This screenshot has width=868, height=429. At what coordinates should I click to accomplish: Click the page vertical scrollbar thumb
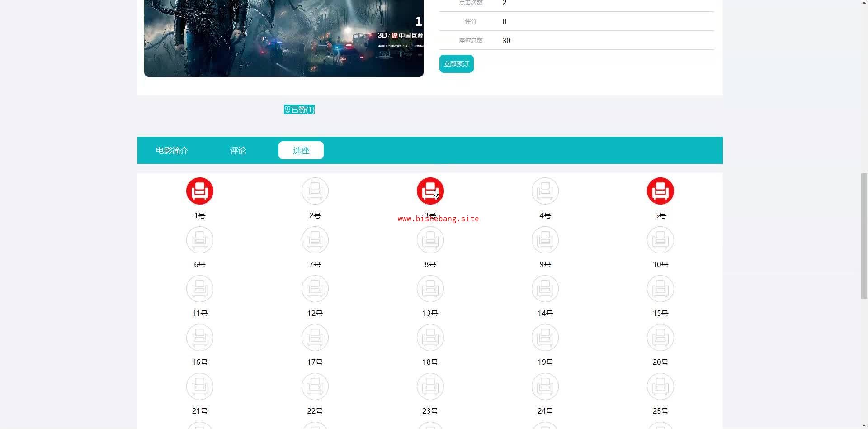(864, 235)
